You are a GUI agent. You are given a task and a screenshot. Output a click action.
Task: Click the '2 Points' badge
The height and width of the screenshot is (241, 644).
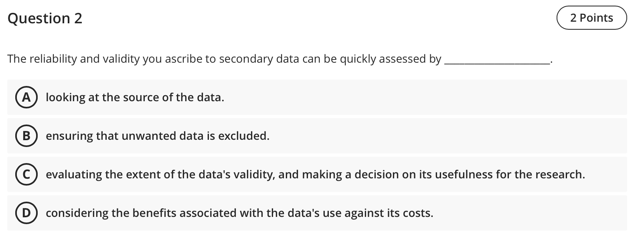click(591, 18)
